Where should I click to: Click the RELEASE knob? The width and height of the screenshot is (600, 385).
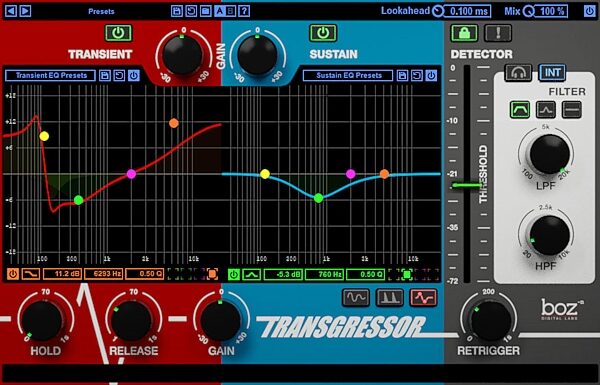[x=132, y=321]
